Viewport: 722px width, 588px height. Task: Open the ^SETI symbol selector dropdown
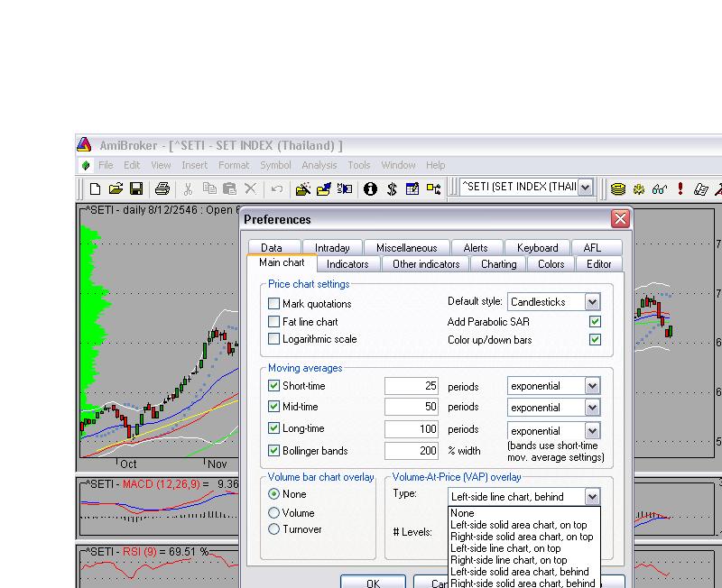[585, 188]
